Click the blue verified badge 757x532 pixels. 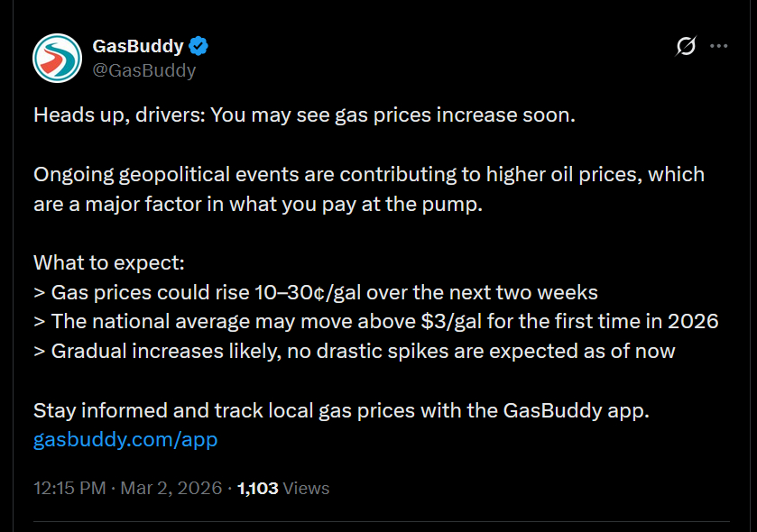pyautogui.click(x=199, y=46)
